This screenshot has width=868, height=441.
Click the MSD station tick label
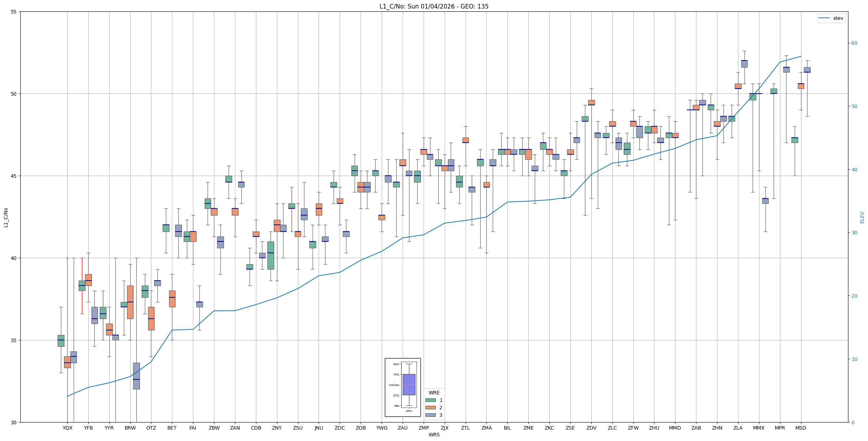click(801, 428)
